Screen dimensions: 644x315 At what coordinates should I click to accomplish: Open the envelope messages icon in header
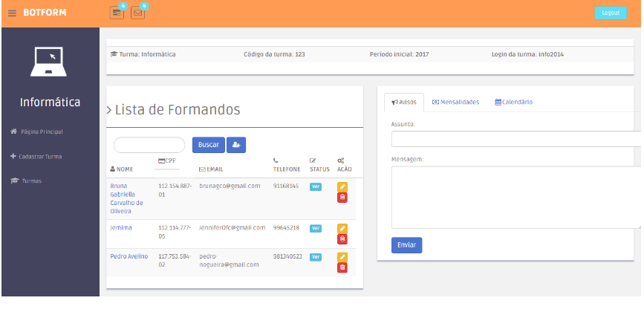tap(137, 13)
